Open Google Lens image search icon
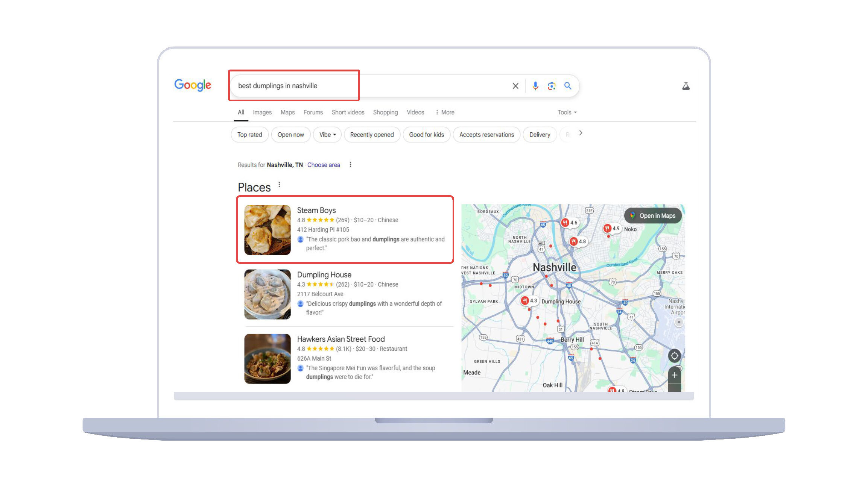This screenshot has width=868, height=488. [552, 86]
